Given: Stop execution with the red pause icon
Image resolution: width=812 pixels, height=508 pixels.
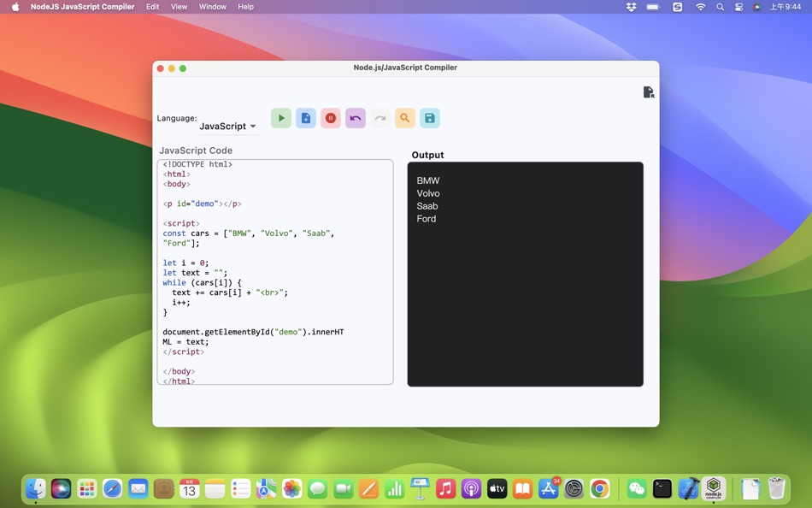Looking at the screenshot, I should coord(331,118).
